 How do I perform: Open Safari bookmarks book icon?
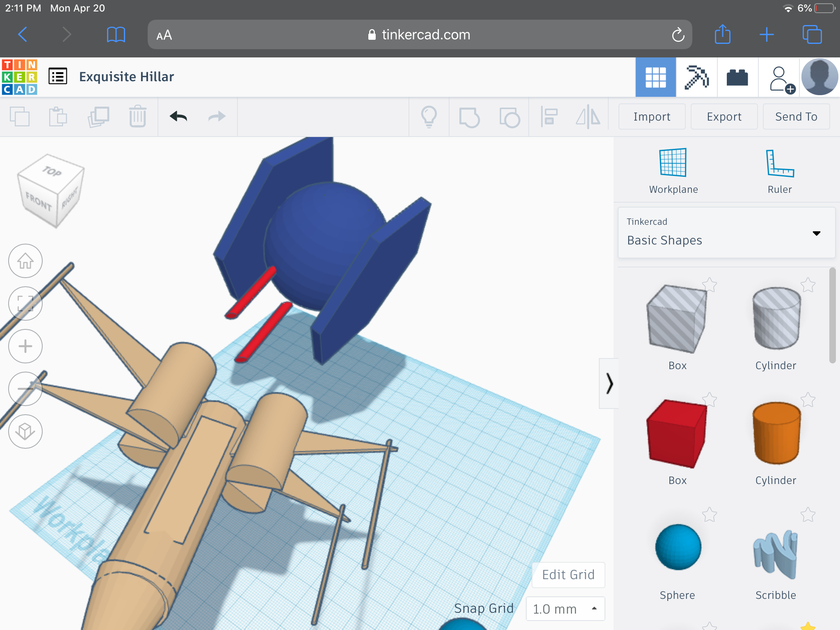click(116, 34)
